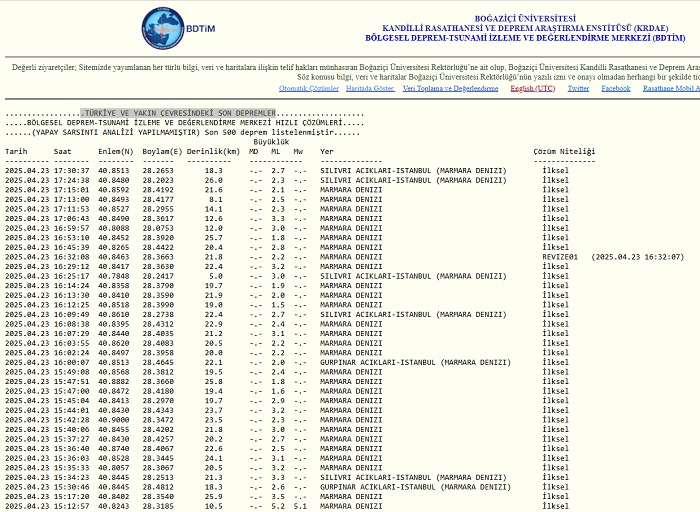This screenshot has width=700, height=512.
Task: Click GURPINAR ACIKLARI-ISTANBUL location in 15:30:46 row
Action: [x=416, y=487]
